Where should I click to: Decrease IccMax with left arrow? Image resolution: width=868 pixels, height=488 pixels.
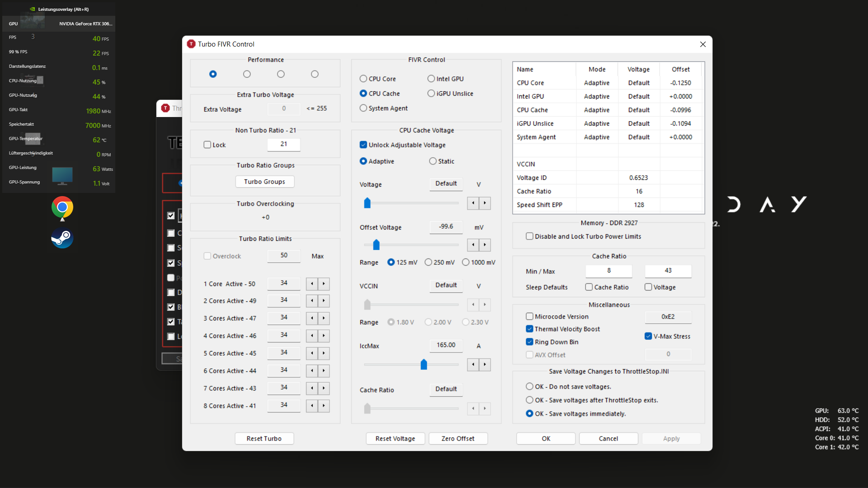coord(473,364)
